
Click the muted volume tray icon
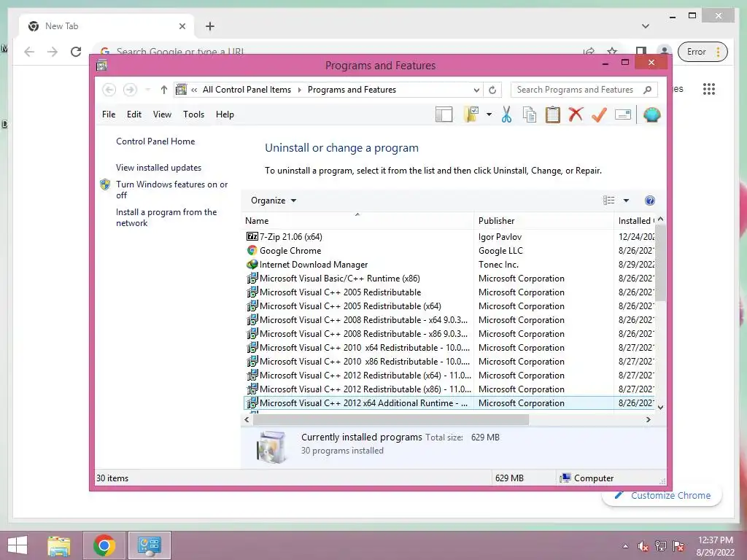click(643, 546)
